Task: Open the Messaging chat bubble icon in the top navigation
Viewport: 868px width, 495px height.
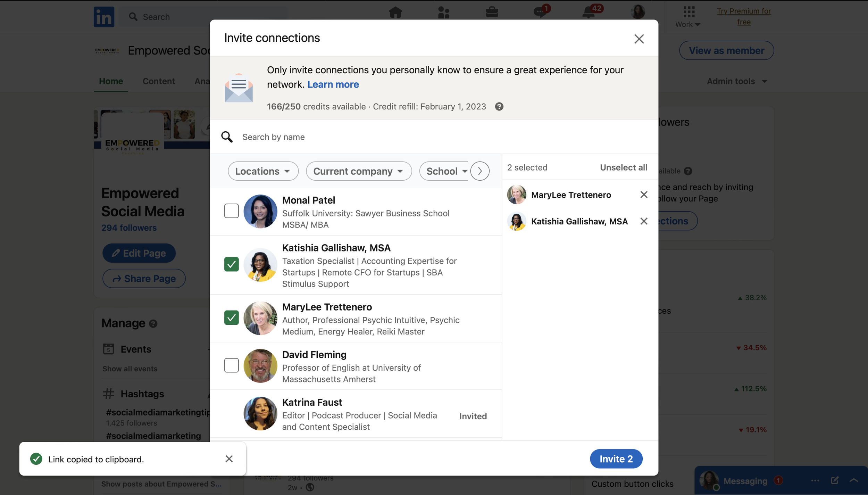Action: click(x=540, y=12)
